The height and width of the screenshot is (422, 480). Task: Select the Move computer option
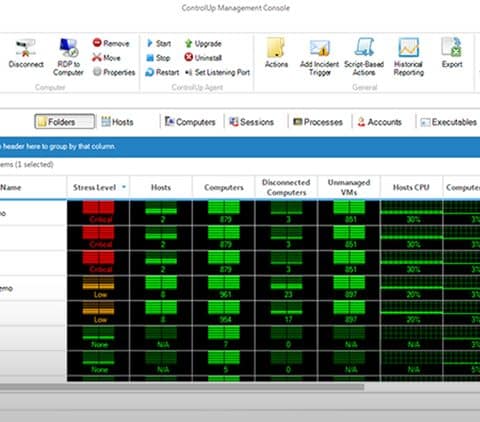coord(106,58)
